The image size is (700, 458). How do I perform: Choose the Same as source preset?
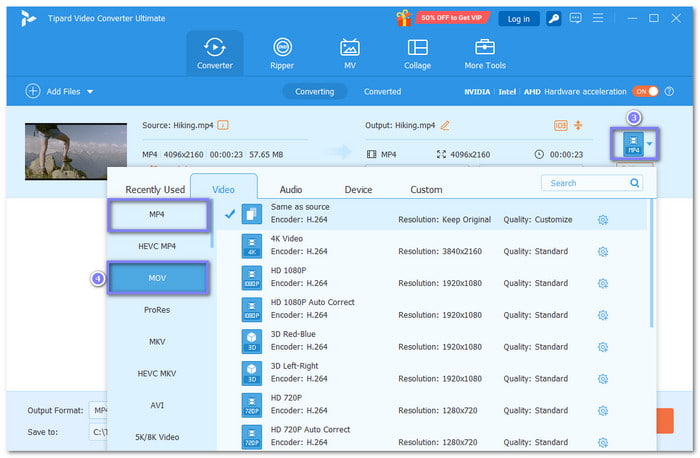pos(432,214)
